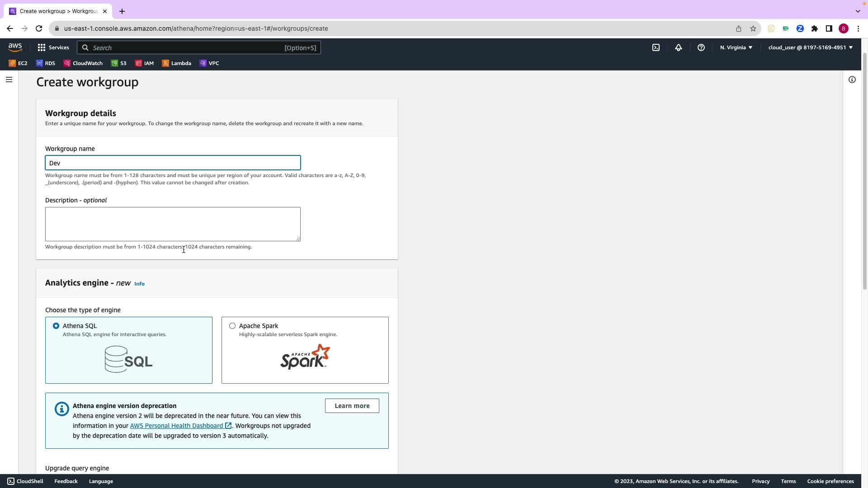
Task: Click the Info link next to Analytics engine
Action: click(x=139, y=284)
